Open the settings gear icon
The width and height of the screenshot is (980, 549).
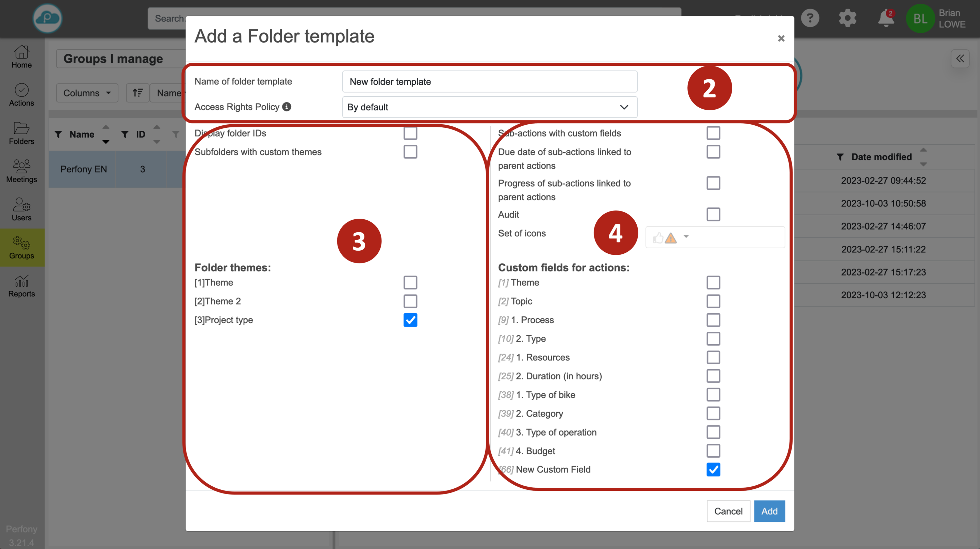[847, 18]
